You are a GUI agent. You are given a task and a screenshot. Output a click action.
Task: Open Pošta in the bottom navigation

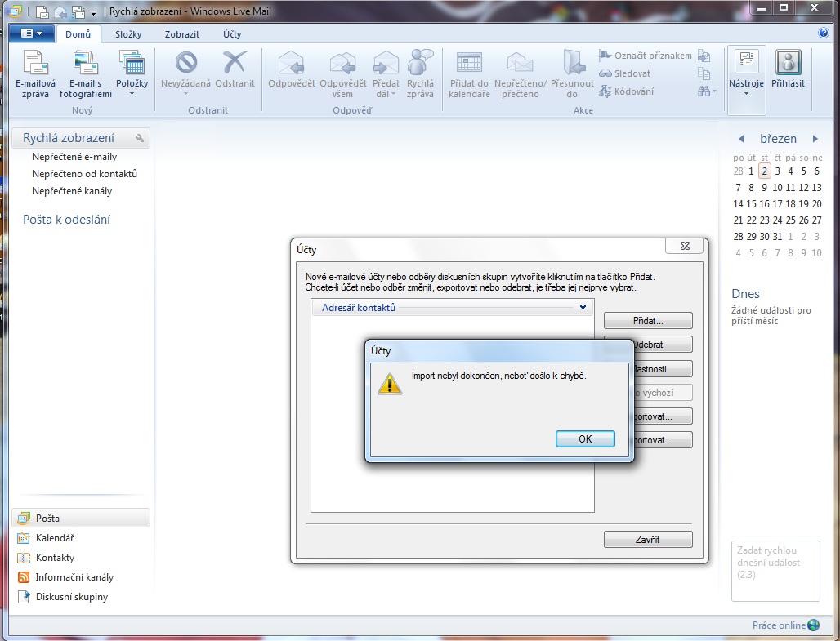coord(81,519)
